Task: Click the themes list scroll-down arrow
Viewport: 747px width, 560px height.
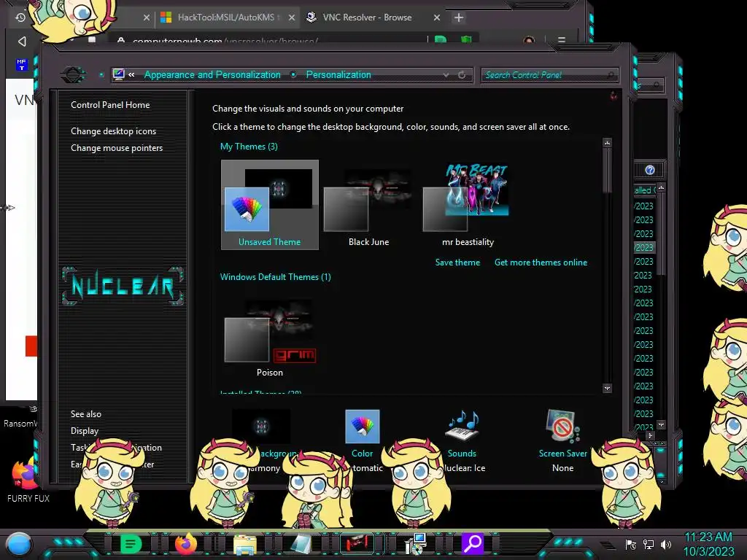Action: 607,389
